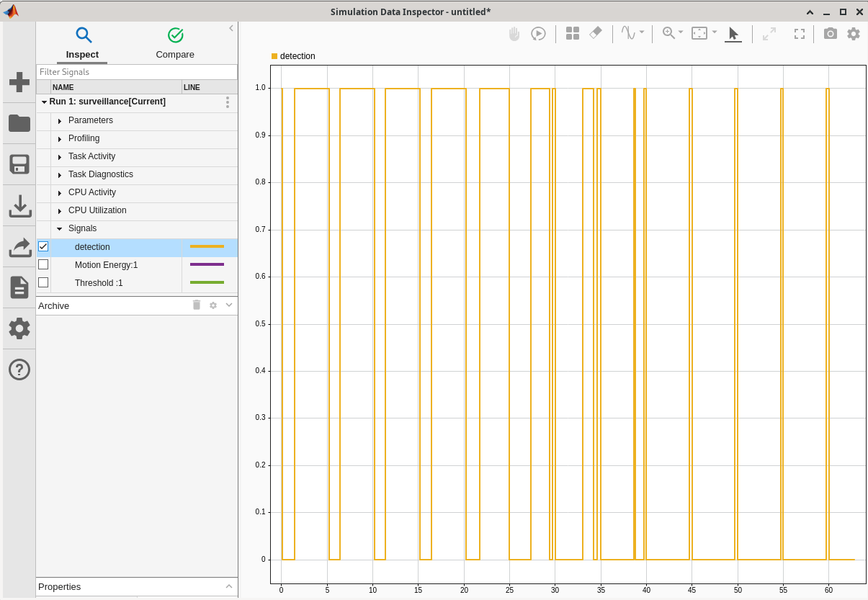Select the Pan tool in the plot toolbar
The width and height of the screenshot is (868, 600).
[x=514, y=33]
